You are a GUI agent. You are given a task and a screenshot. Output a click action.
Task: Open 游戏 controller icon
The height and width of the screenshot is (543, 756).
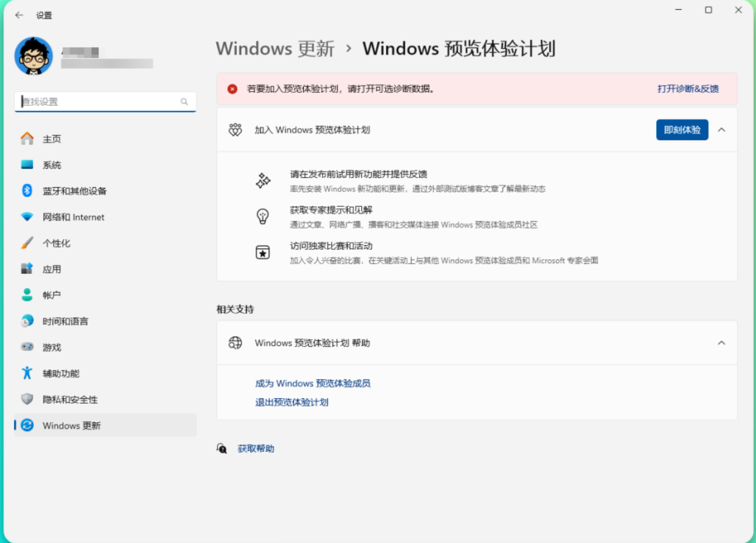(27, 347)
